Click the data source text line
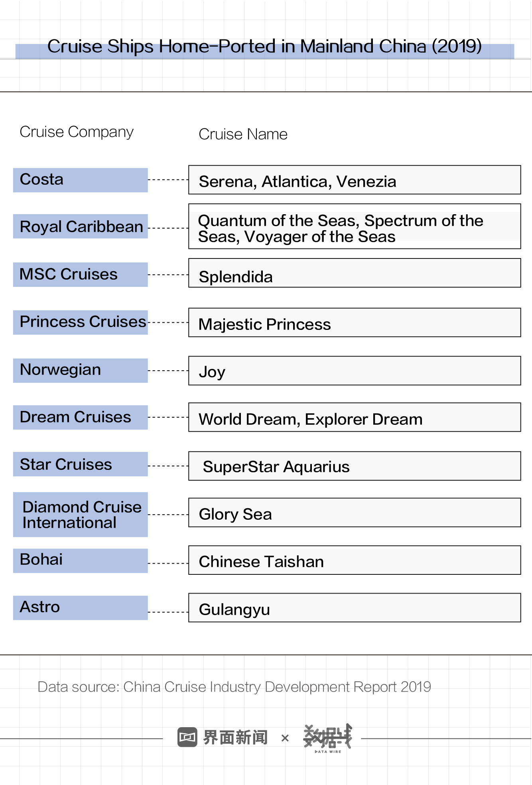This screenshot has width=532, height=785. [x=234, y=687]
